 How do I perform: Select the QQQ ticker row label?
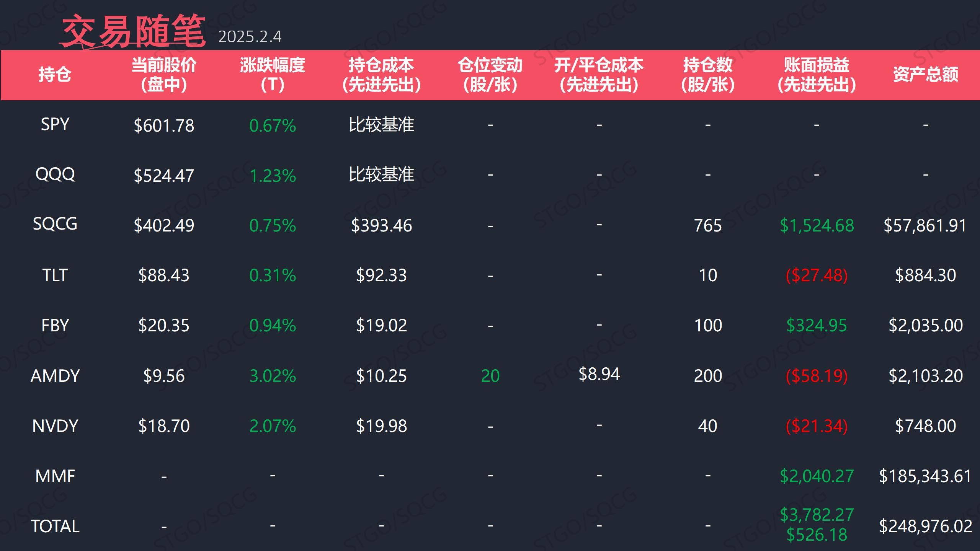[x=55, y=174]
